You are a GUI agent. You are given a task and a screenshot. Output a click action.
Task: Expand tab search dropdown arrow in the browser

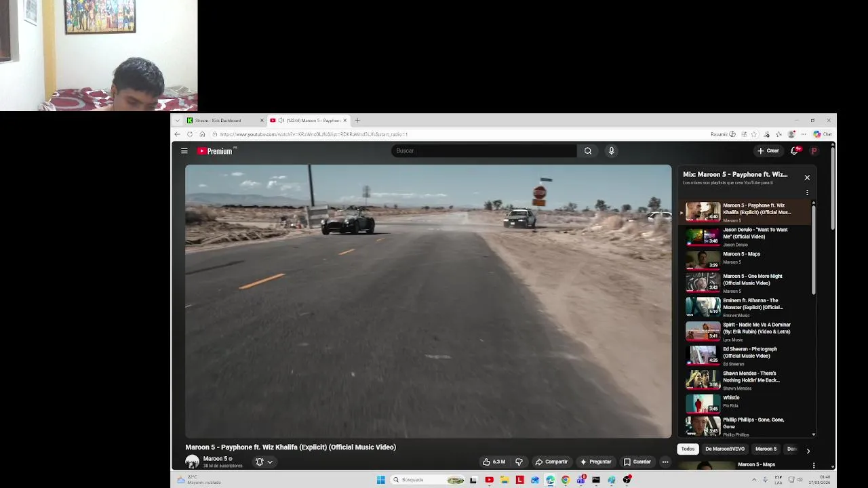(178, 120)
